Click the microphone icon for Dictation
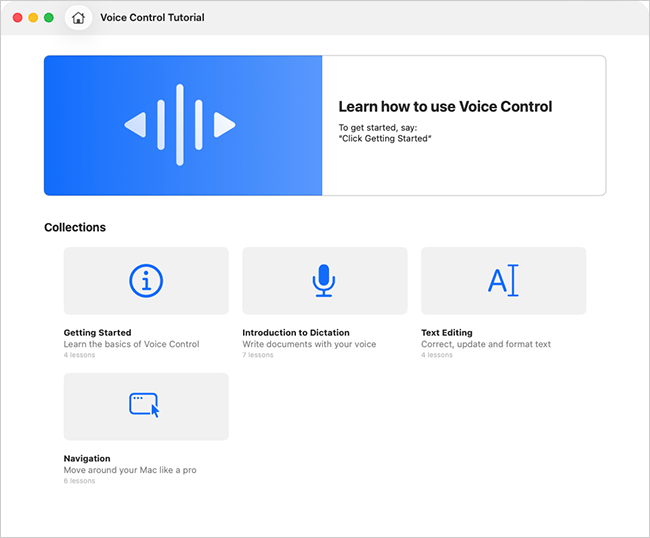This screenshot has height=538, width=650. (324, 281)
